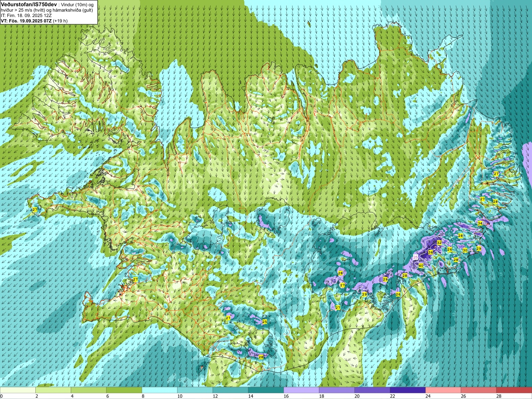Pick the 12–14 m/s teal legend swatch

[231, 390]
